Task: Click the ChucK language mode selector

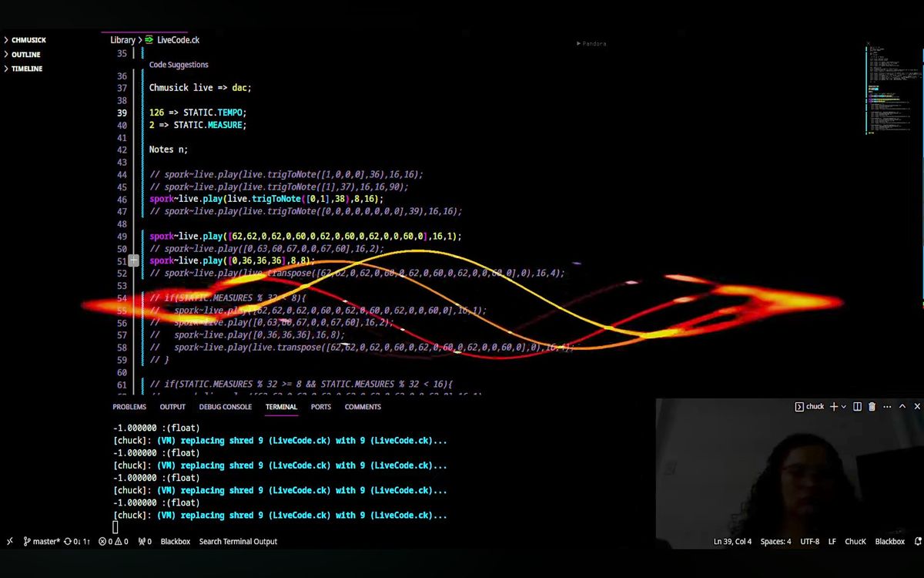Action: coord(855,541)
